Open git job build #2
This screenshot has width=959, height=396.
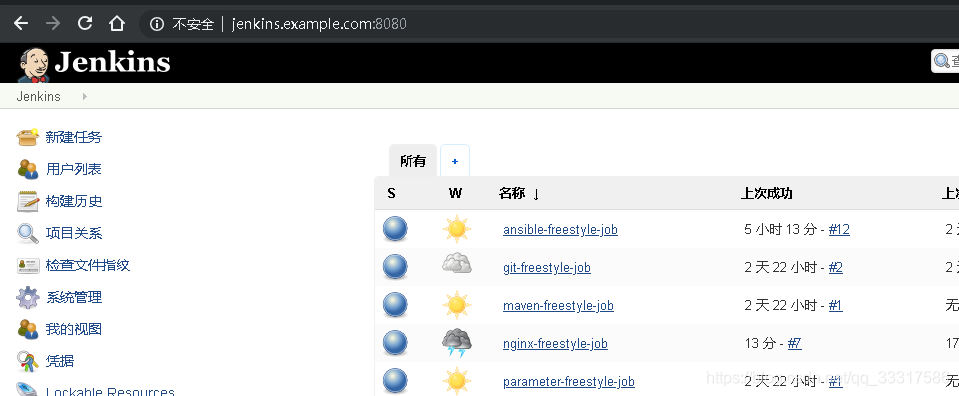point(835,267)
